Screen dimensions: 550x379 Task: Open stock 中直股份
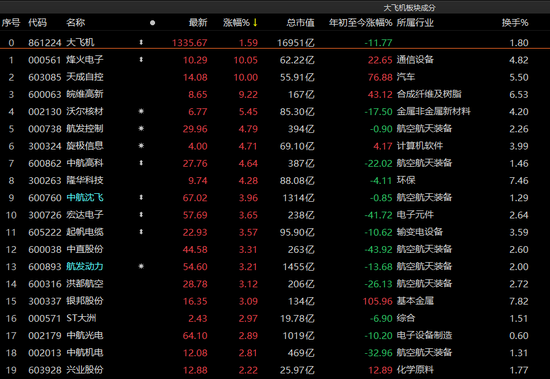85,249
